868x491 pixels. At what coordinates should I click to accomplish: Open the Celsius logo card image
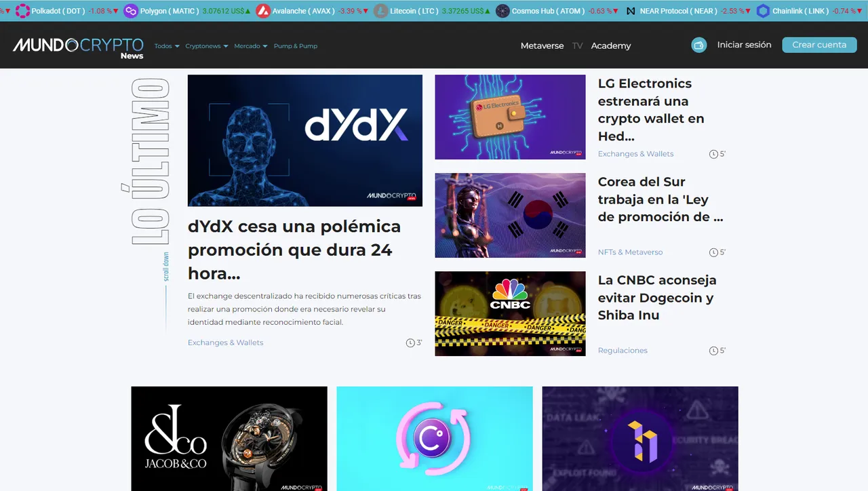[x=435, y=439]
